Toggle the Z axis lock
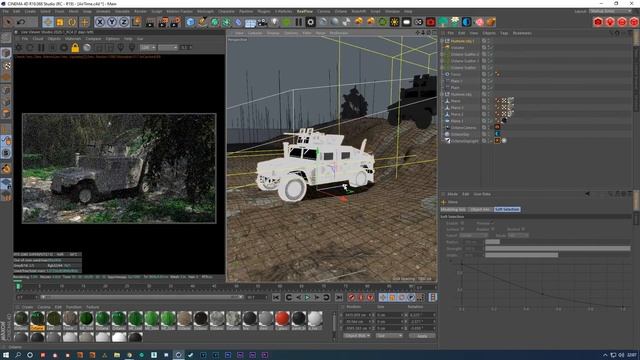Image resolution: width=640 pixels, height=360 pixels. click(x=124, y=22)
